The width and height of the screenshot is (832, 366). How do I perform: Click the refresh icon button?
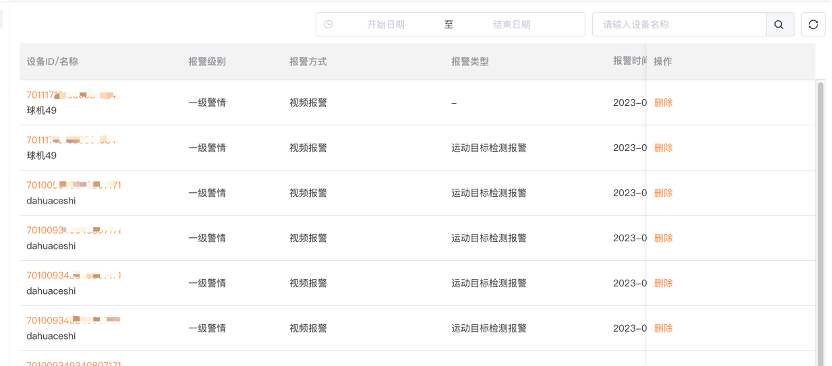[x=813, y=24]
